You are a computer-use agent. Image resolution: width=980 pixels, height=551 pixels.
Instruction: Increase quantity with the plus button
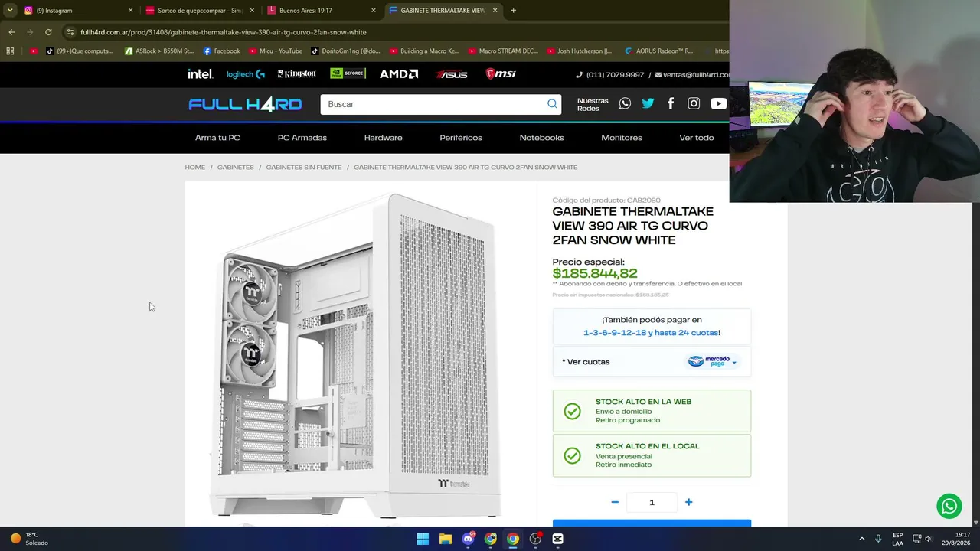(688, 502)
